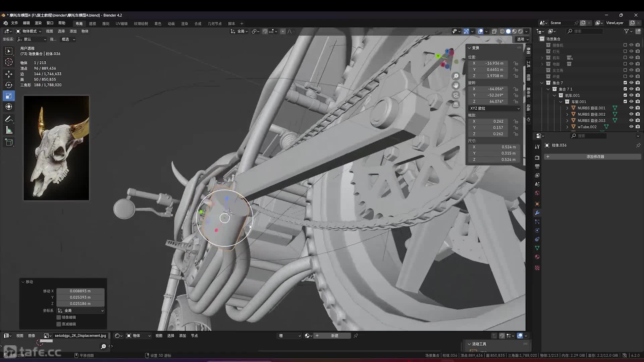Select the Measure tool
Screen dimensions: 644x362
pyautogui.click(x=9, y=130)
